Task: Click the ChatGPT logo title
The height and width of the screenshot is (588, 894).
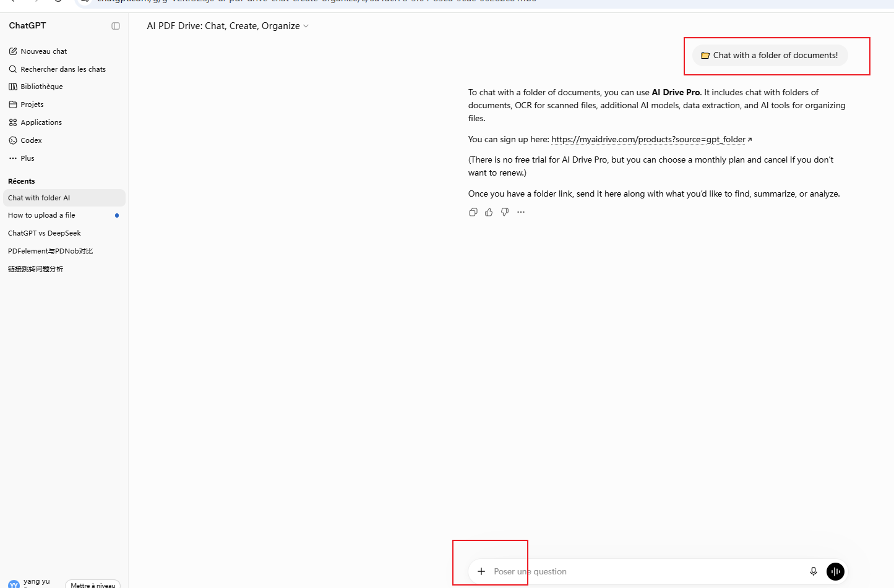Action: pos(27,25)
